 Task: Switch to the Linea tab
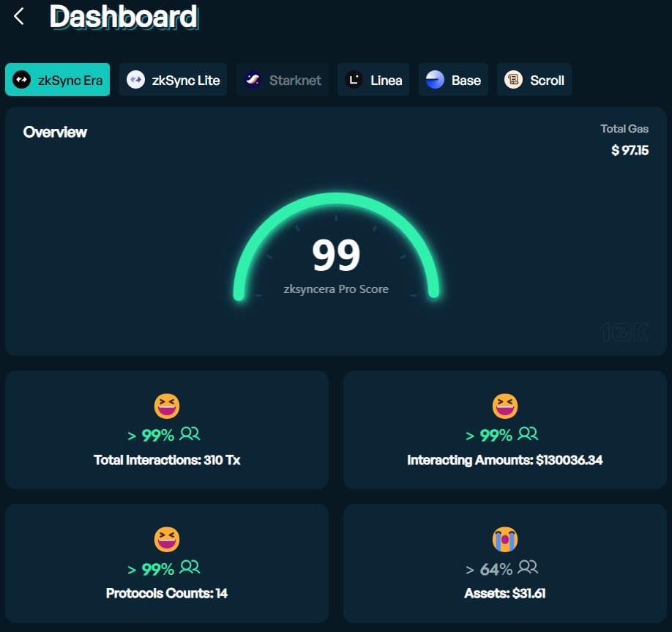pos(373,80)
